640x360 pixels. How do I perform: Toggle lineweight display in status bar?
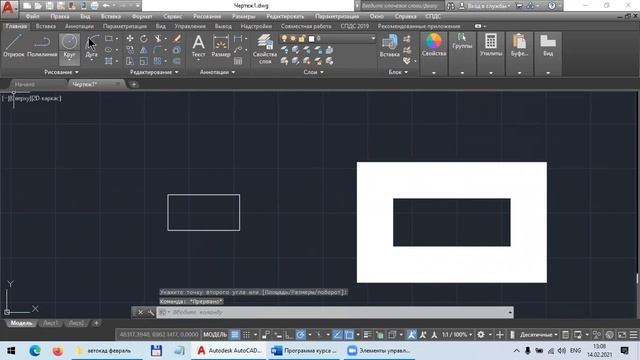(367, 335)
